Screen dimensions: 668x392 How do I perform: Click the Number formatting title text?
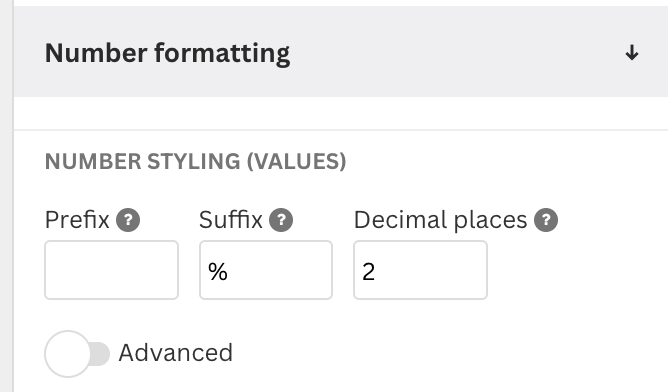point(167,54)
